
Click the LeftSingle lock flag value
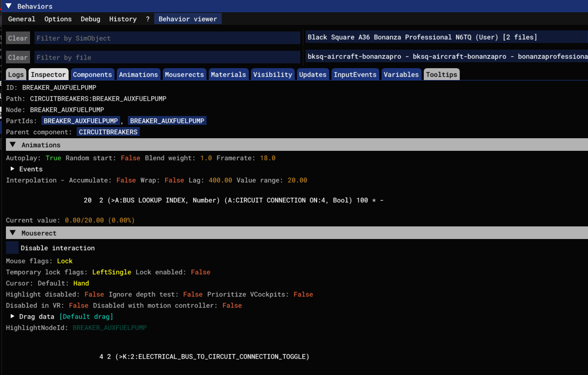coord(112,272)
